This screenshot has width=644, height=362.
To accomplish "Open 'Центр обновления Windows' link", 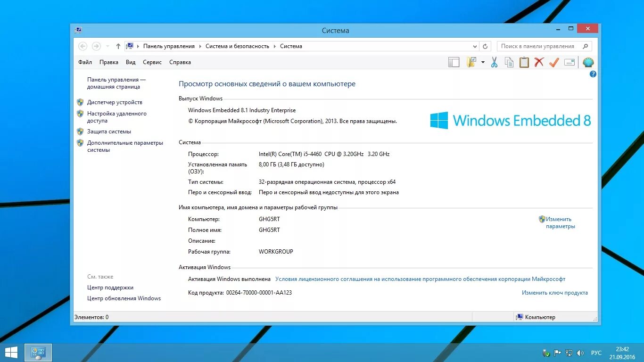I will click(x=124, y=298).
